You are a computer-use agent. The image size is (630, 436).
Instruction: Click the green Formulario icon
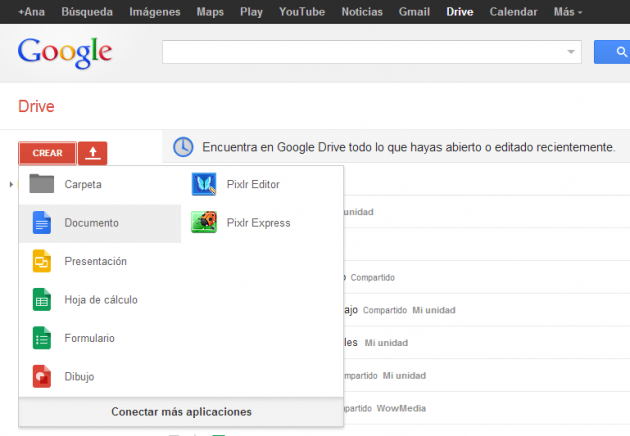tap(42, 338)
